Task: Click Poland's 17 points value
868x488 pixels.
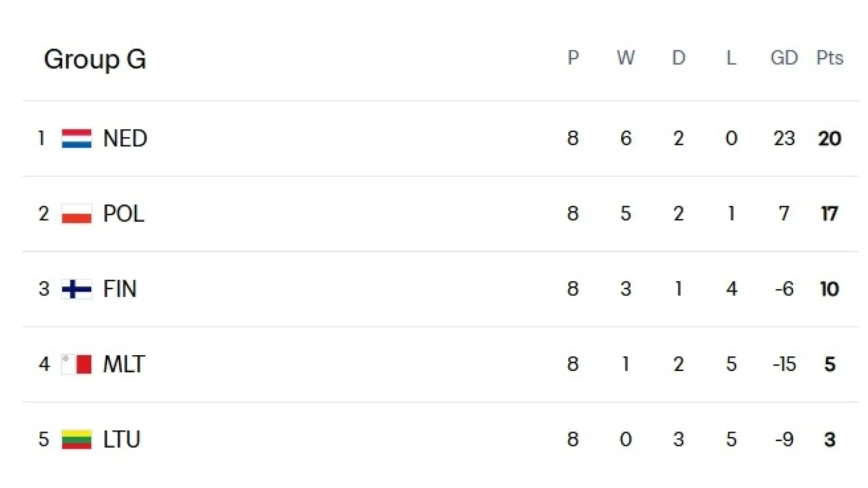Action: click(830, 214)
